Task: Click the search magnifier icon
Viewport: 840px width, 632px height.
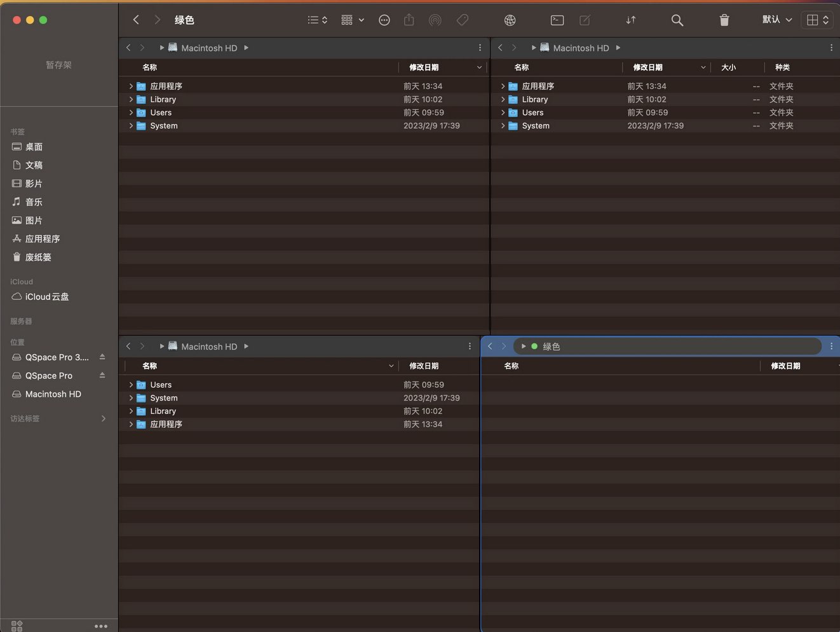Action: pyautogui.click(x=677, y=20)
